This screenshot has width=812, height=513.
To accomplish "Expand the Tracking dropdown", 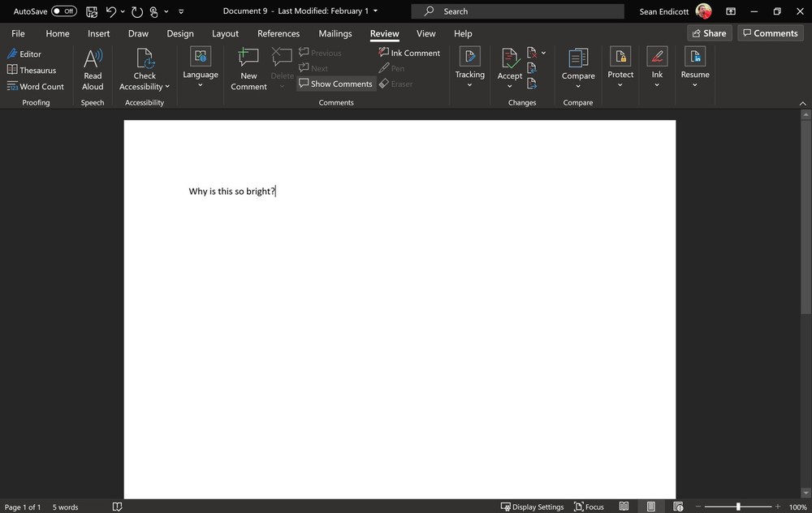I will click(x=469, y=84).
